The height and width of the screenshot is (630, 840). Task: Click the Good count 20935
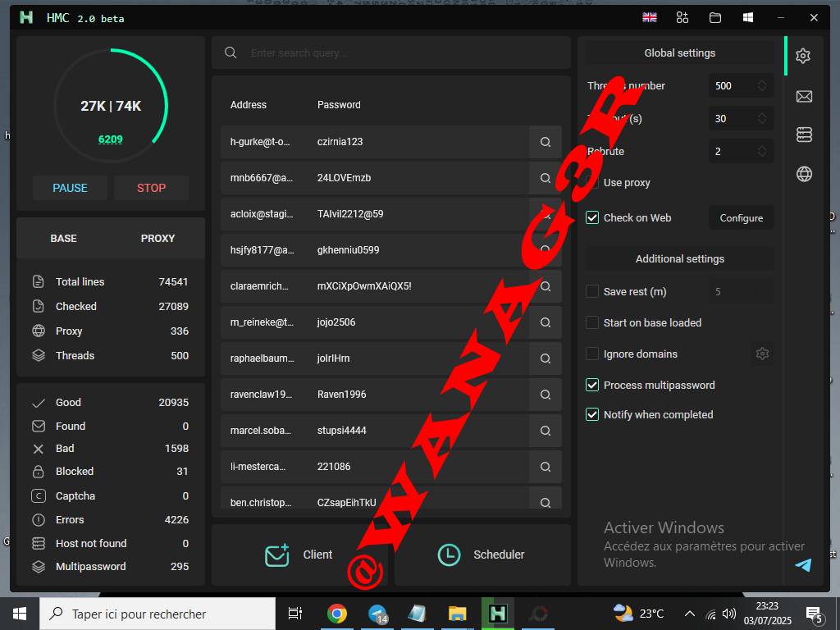pyautogui.click(x=174, y=403)
